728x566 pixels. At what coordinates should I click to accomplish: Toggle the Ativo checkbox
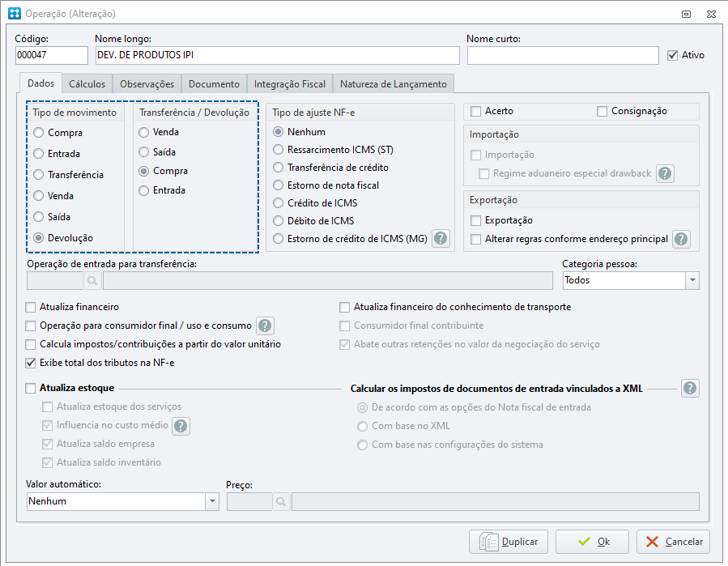tap(672, 55)
